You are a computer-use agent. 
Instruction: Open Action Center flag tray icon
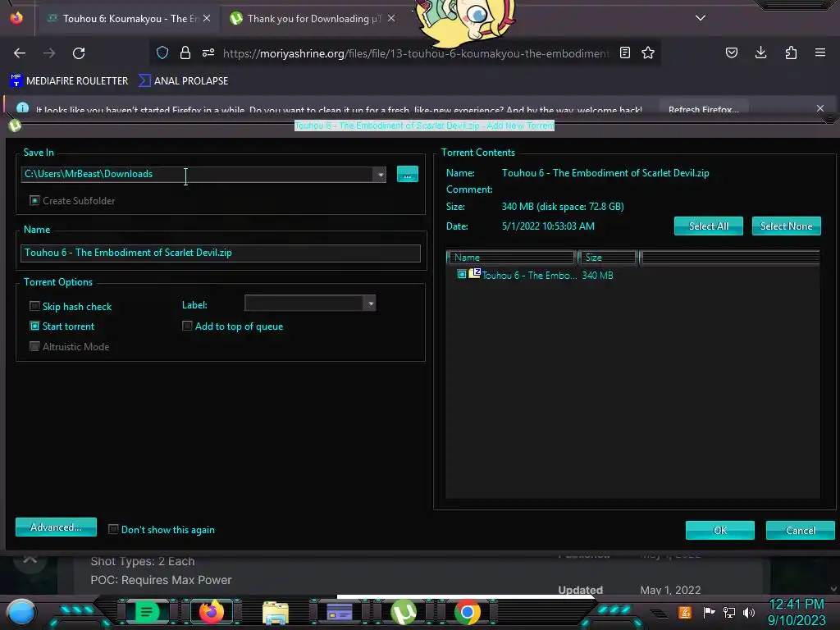click(x=709, y=612)
